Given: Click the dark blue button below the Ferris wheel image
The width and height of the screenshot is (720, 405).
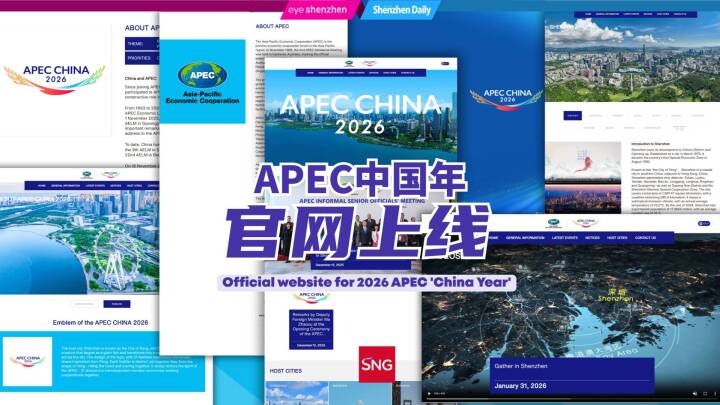Looking at the screenshot, I should coord(115,304).
